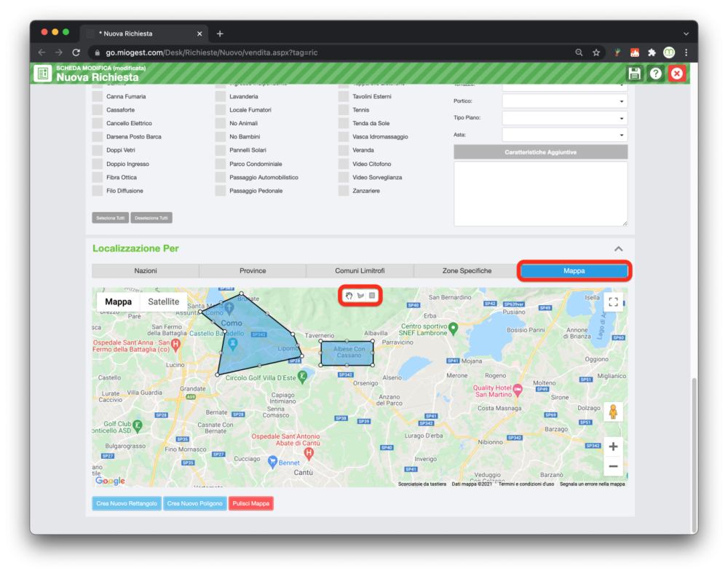Click Deseleziona Tutti button
This screenshot has height=574, width=728.
151,218
